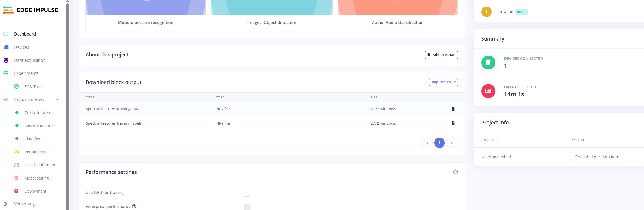Click Classifier grey status dot
Screen dimensions: 644x210
click(x=17, y=139)
